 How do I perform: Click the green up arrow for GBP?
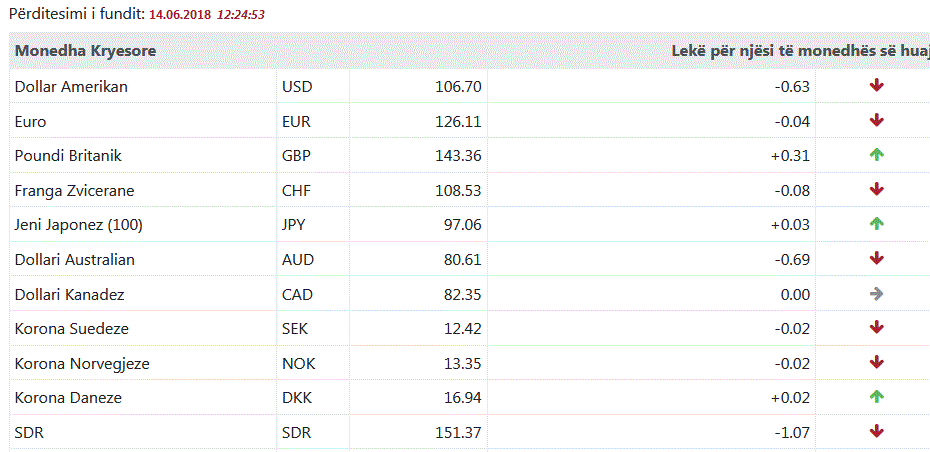tap(877, 155)
